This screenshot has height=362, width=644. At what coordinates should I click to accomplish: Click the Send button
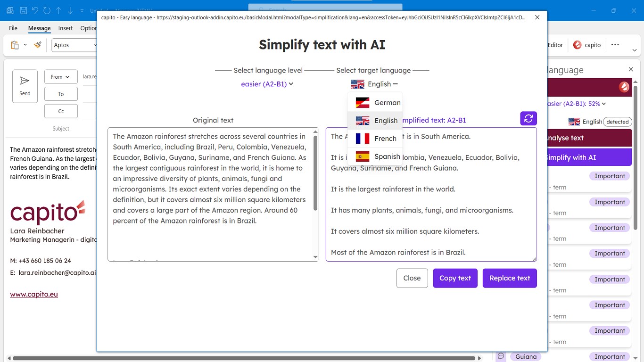coord(25,86)
